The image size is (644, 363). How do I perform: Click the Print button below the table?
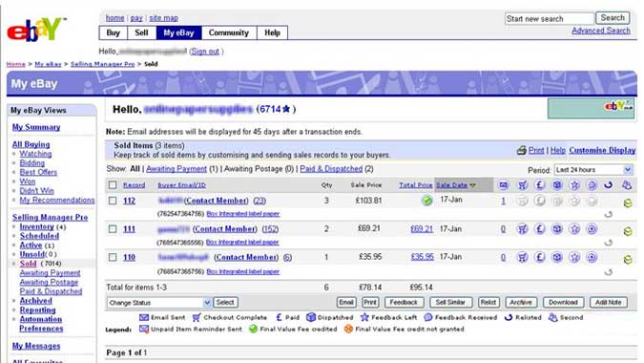coord(370,303)
